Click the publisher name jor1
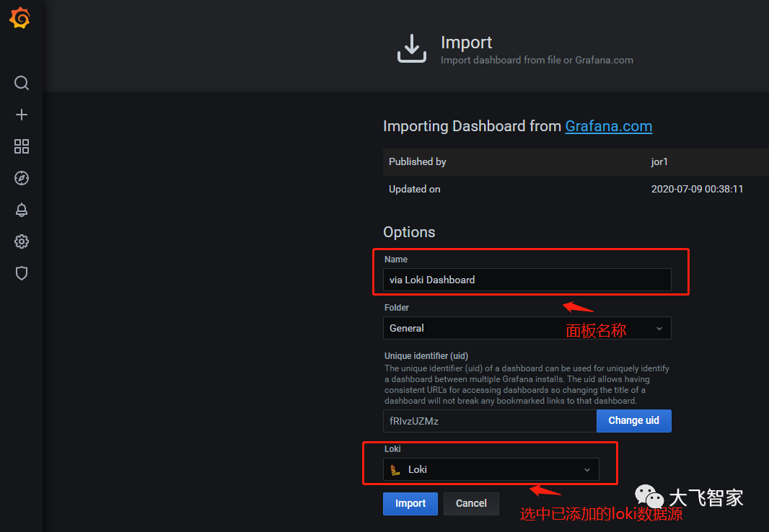The image size is (769, 532). [659, 161]
